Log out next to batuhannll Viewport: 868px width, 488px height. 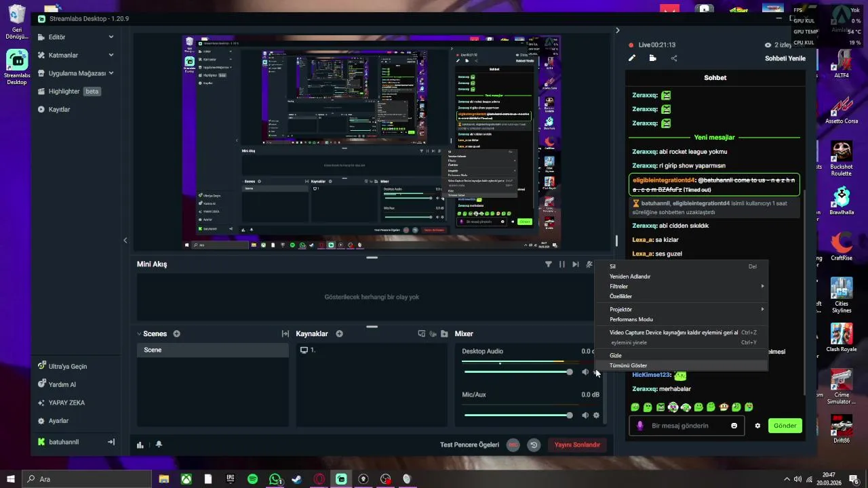tap(111, 442)
